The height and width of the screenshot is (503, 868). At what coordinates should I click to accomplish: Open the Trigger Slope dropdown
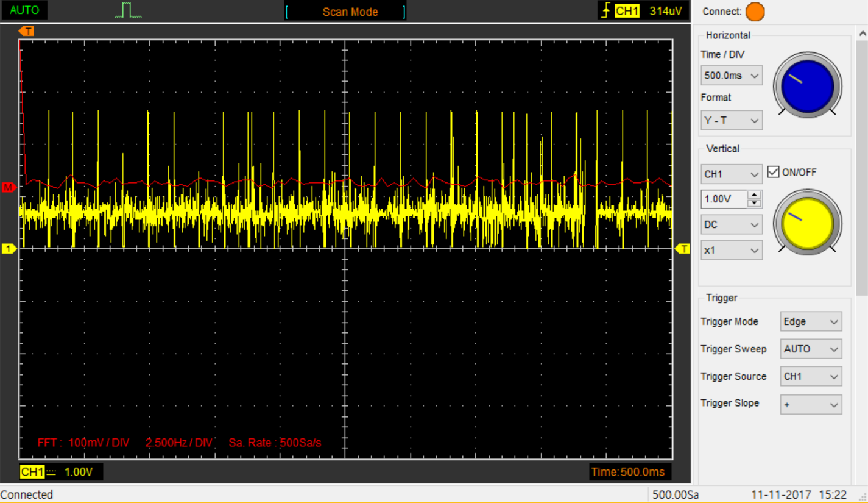(811, 404)
